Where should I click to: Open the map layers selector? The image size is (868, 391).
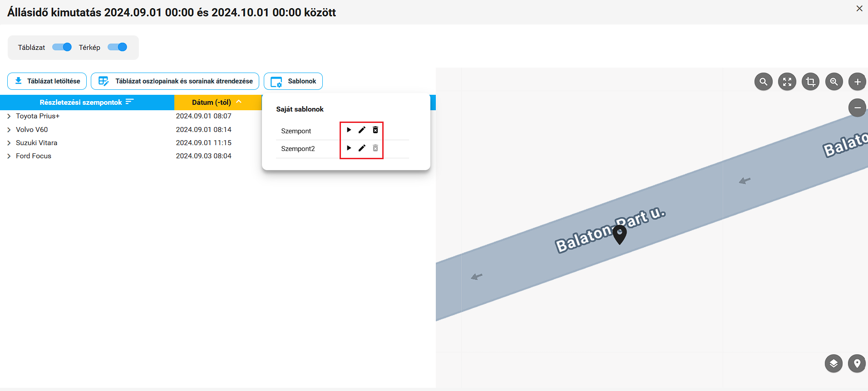tap(833, 363)
